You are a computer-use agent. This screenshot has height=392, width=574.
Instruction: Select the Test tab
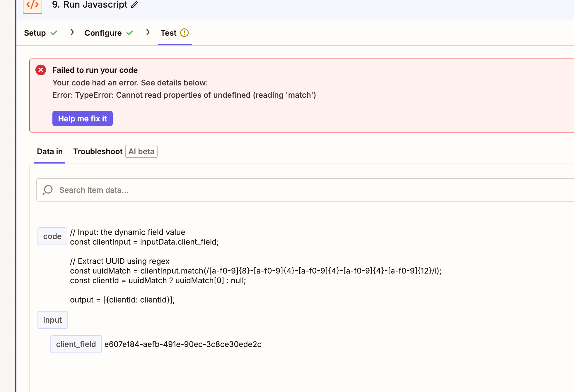point(168,33)
